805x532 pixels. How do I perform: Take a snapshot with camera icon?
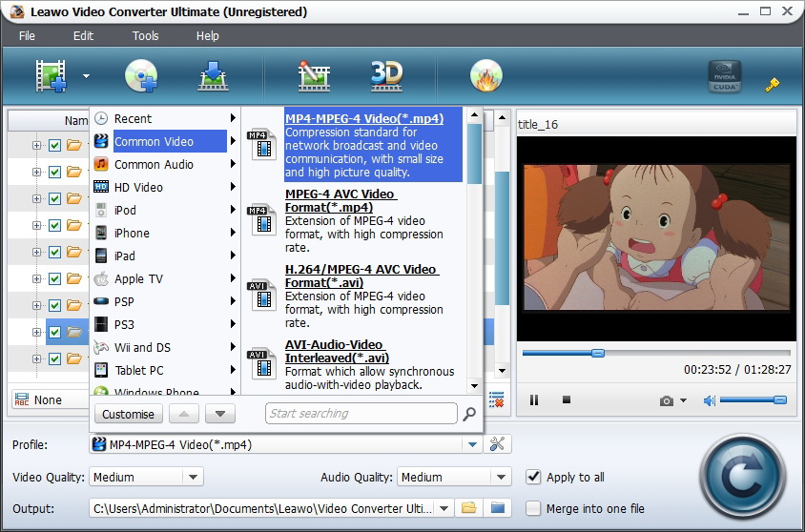click(667, 400)
